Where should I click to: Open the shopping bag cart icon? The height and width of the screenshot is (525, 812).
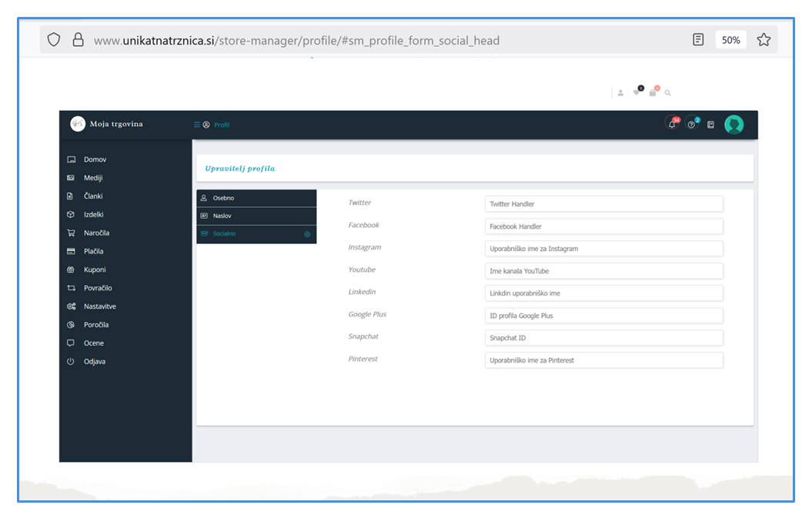(653, 92)
